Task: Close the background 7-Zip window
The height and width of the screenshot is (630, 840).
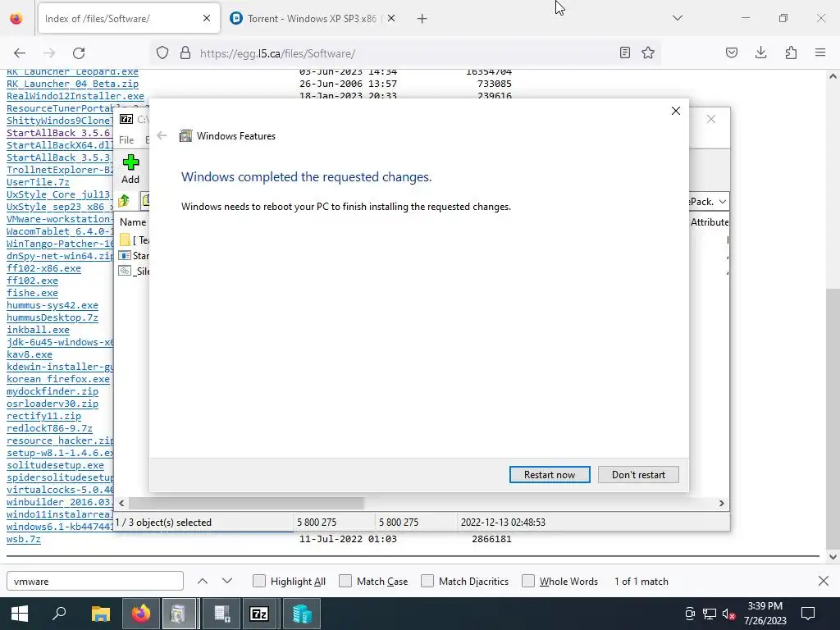Action: click(711, 119)
